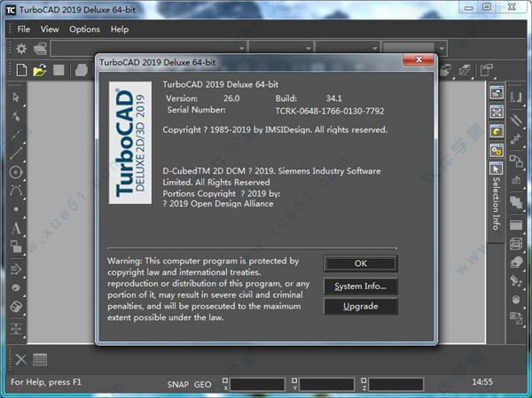Image resolution: width=532 pixels, height=398 pixels.
Task: Toggle GEO mode in the status bar
Action: 202,385
